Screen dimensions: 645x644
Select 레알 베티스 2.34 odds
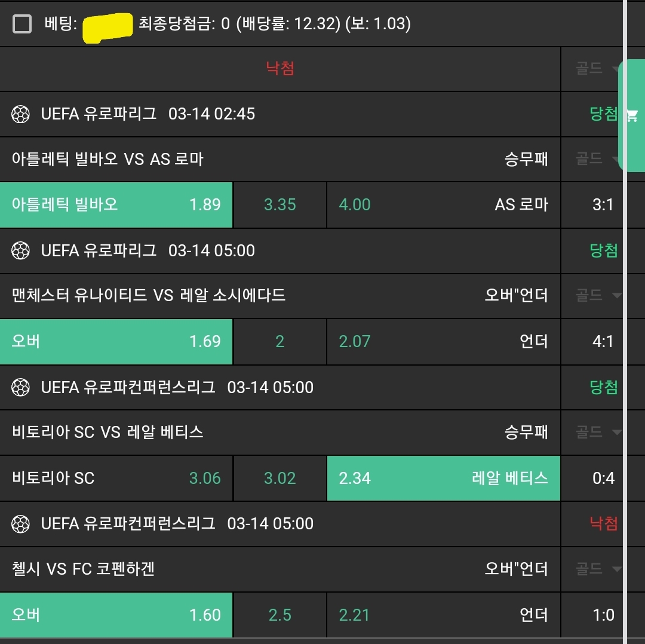click(443, 479)
